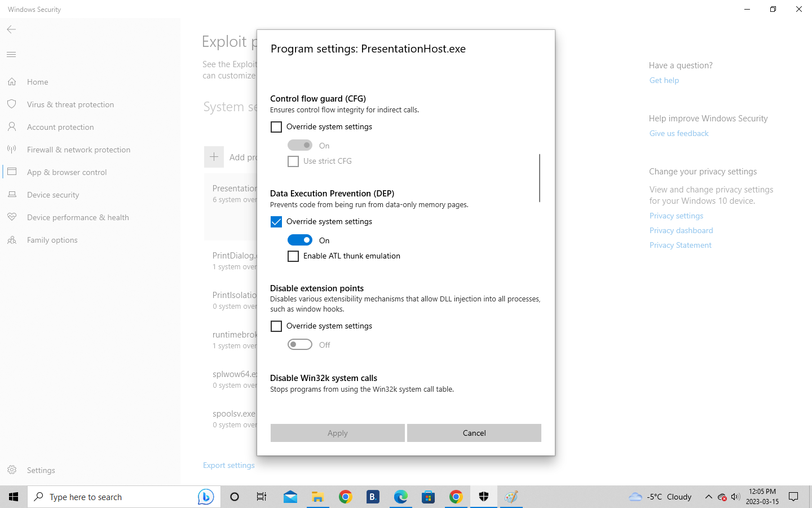Click the weather -5°C Cloudy widget

click(660, 497)
